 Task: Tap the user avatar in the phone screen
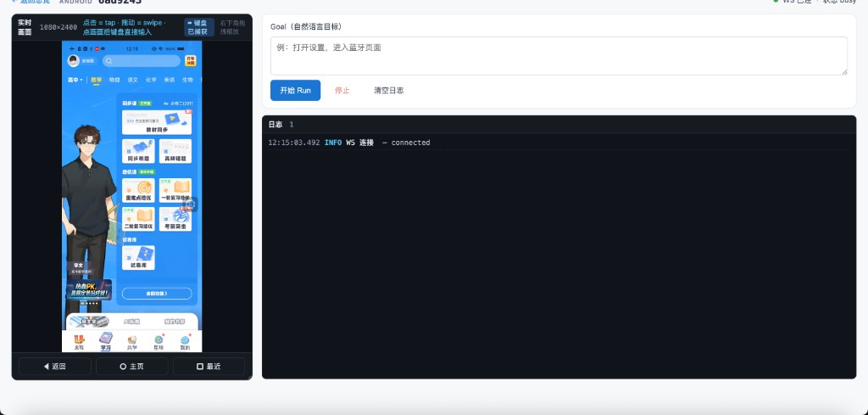tap(73, 61)
